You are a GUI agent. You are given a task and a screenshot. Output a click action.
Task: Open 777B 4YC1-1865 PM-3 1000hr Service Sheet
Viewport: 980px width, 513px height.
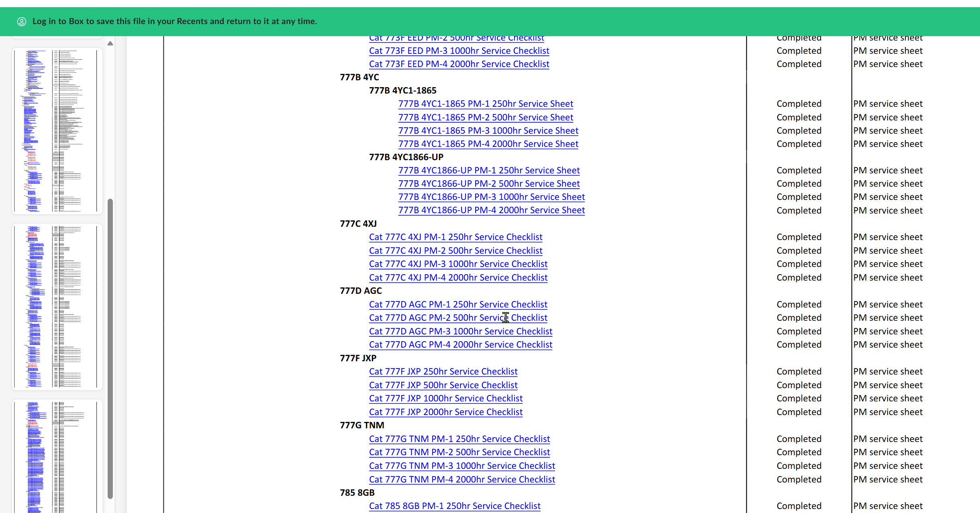coord(488,130)
